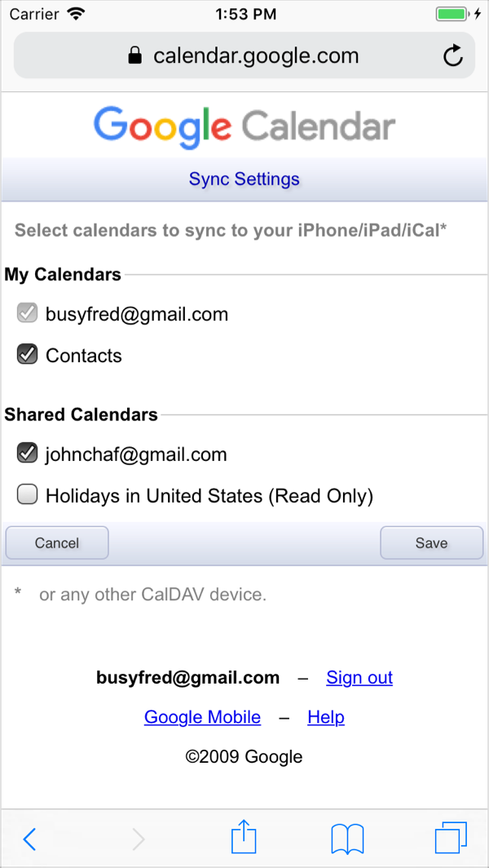Tap the Sync Settings header bar
The height and width of the screenshot is (868, 489).
click(244, 179)
